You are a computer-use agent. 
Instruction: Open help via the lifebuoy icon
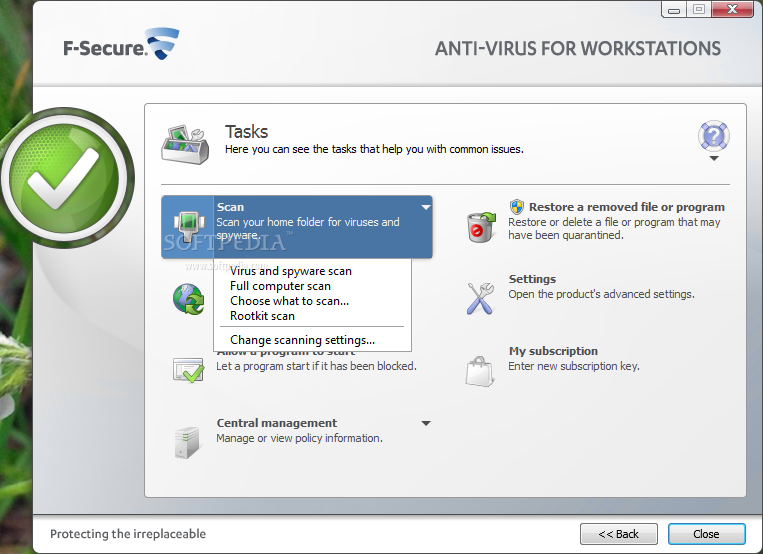[713, 136]
